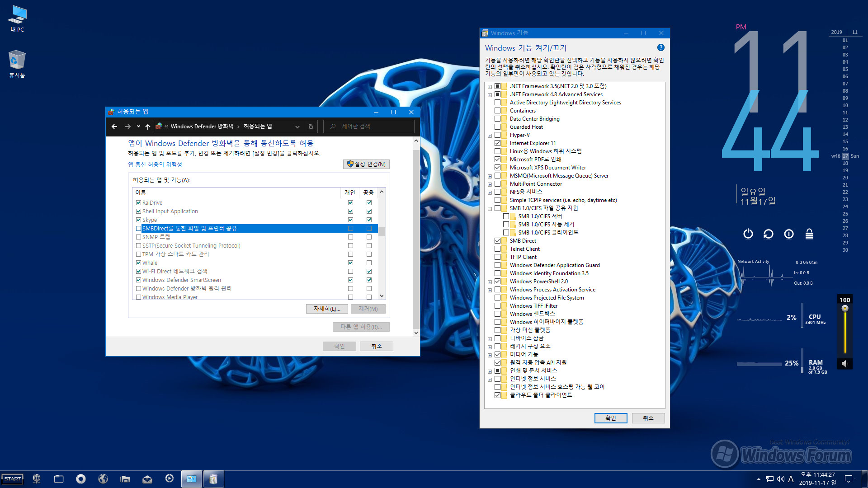Open the round ring icon on taskbar
Viewport: 868px width, 488px height.
tap(81, 479)
